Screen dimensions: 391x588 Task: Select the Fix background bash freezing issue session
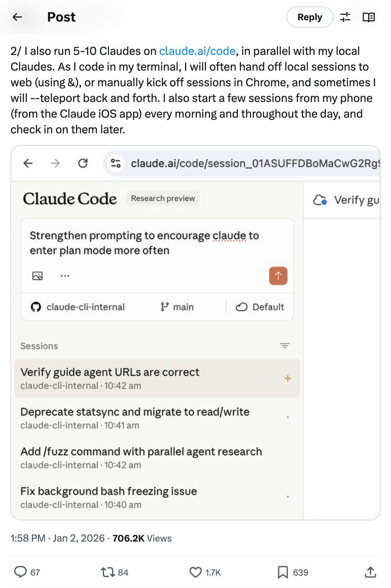point(109,497)
